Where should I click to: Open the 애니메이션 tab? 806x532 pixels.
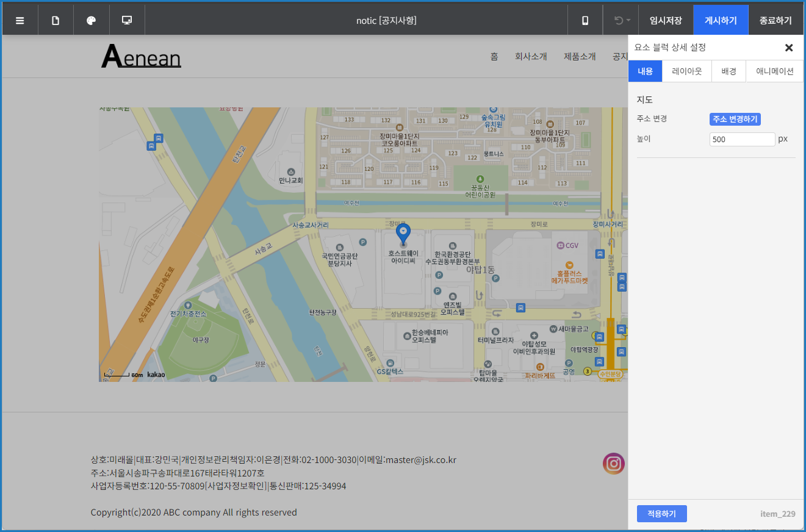tap(774, 71)
